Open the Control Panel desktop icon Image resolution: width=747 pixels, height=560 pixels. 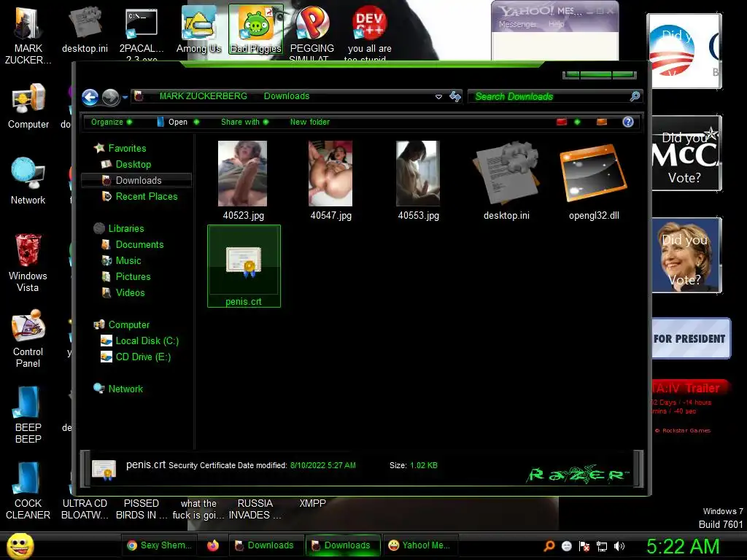point(28,338)
